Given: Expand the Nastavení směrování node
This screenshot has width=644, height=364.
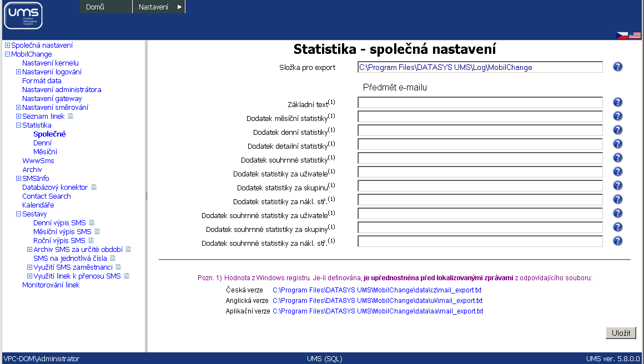Looking at the screenshot, I should tap(18, 108).
